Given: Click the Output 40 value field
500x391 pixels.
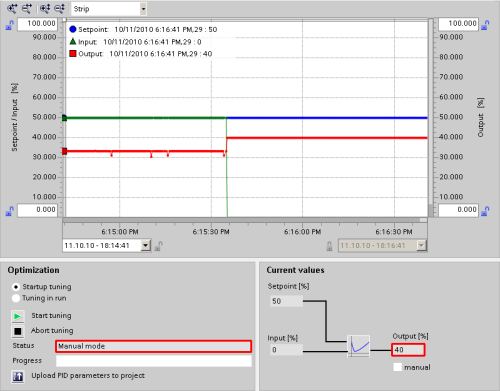Looking at the screenshot, I should (408, 350).
